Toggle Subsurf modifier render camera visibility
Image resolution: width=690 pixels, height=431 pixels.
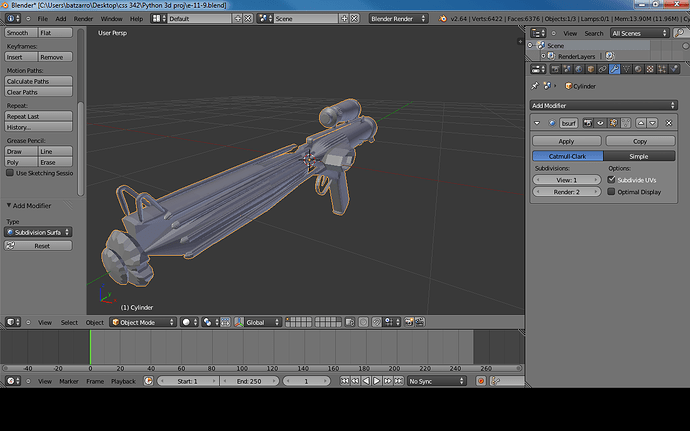[x=587, y=123]
